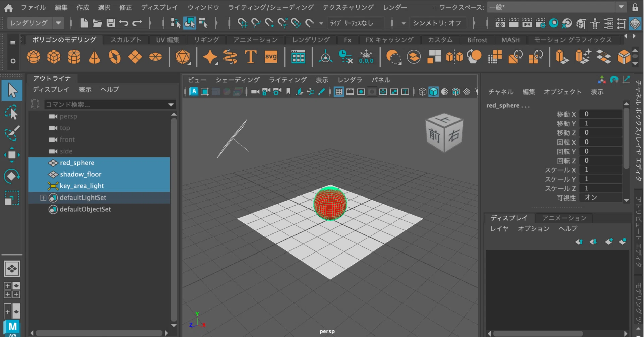Create a polygon disc from shelf

pos(155,57)
